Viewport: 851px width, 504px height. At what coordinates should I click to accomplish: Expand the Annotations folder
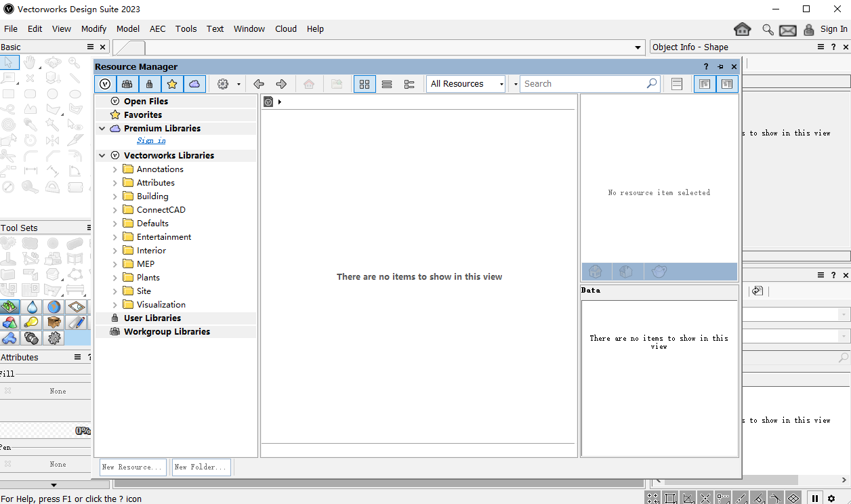(x=115, y=169)
